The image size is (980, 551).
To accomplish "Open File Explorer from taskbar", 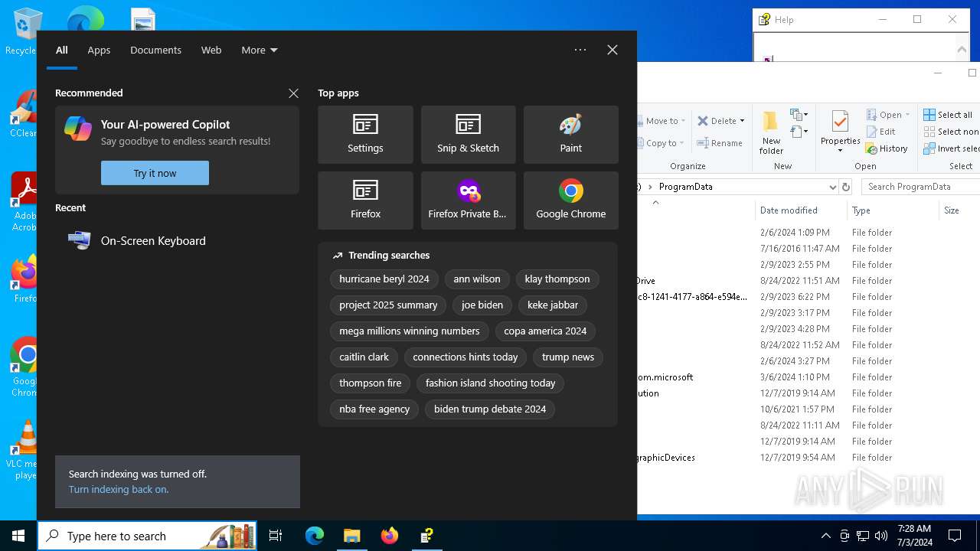I will [x=351, y=536].
